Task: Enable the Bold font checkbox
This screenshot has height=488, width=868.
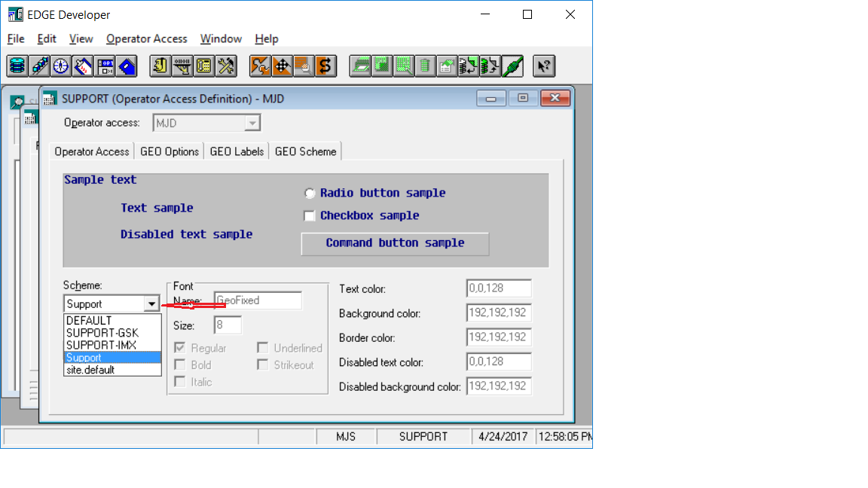Action: pos(179,364)
